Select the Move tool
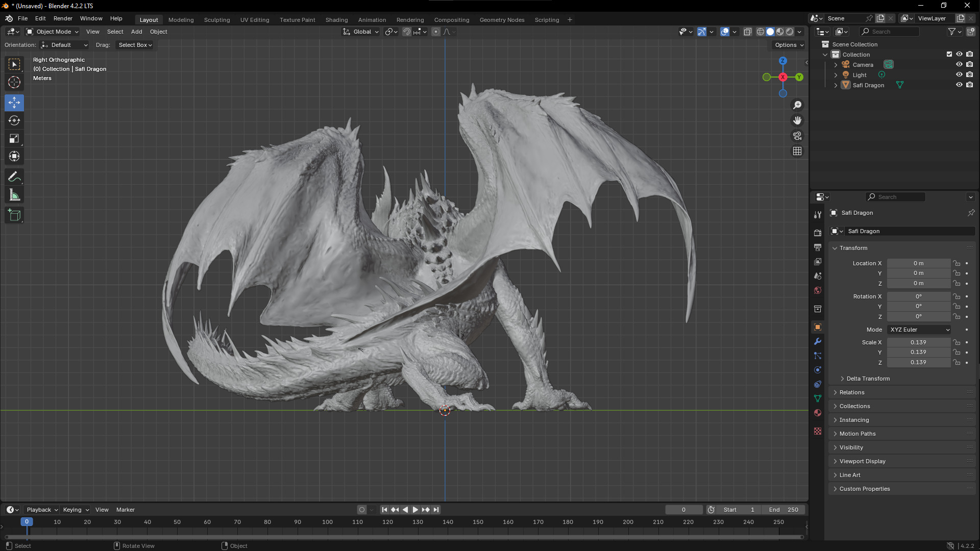The height and width of the screenshot is (551, 980). point(14,103)
